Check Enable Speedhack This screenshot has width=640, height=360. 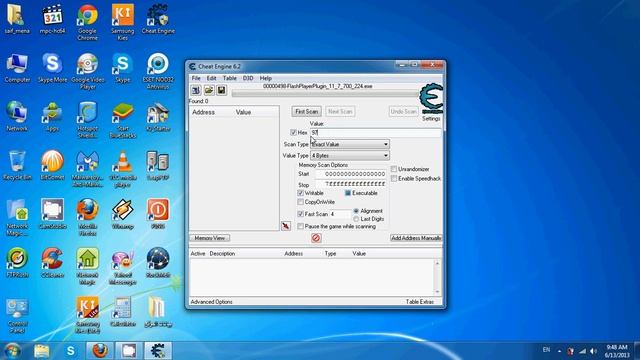point(393,178)
